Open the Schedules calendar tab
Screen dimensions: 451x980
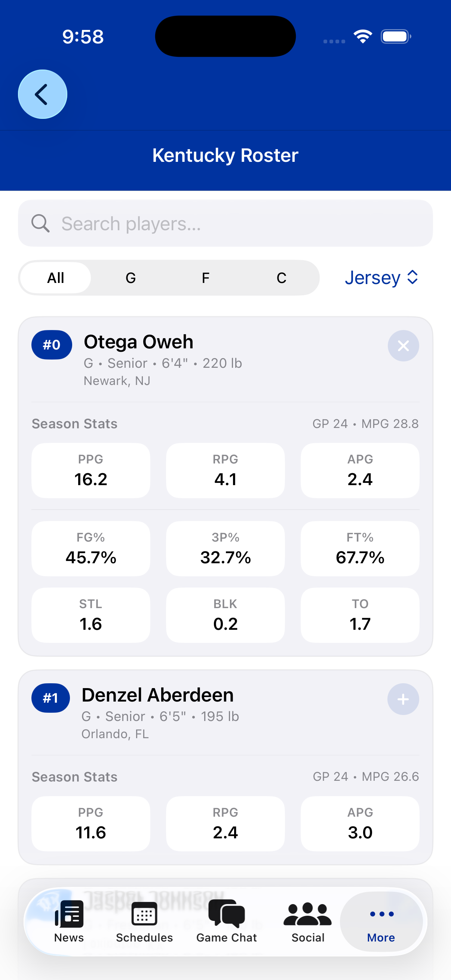tap(144, 921)
